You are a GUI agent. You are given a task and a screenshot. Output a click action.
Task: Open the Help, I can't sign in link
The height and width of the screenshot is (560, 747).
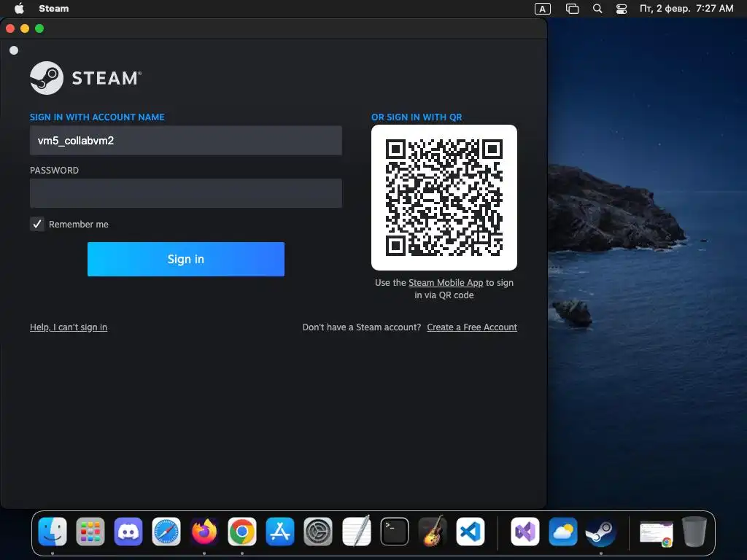[69, 327]
